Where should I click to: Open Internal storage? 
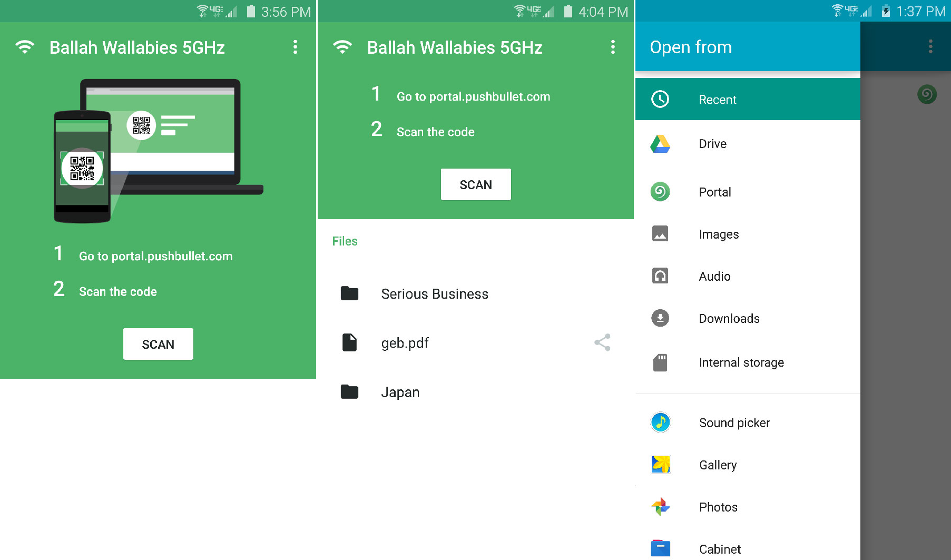point(741,362)
